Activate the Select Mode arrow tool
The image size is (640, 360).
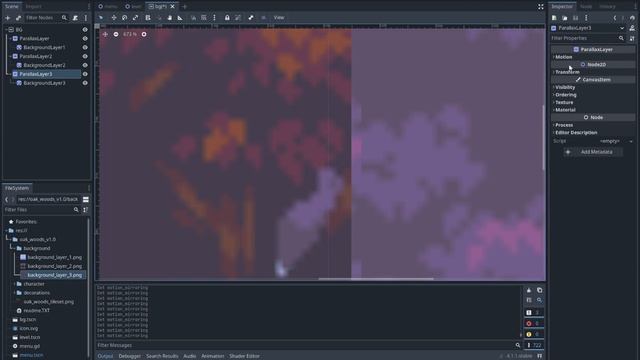(101, 18)
